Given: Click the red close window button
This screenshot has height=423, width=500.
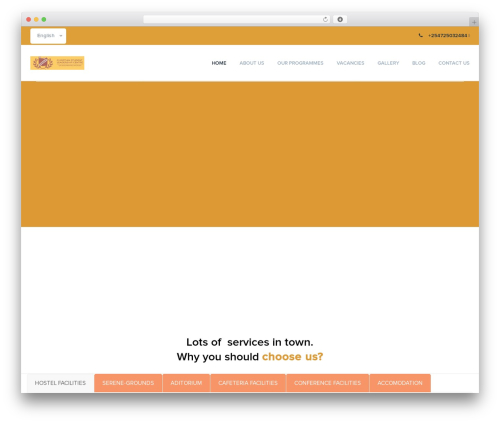Looking at the screenshot, I should pyautogui.click(x=29, y=20).
